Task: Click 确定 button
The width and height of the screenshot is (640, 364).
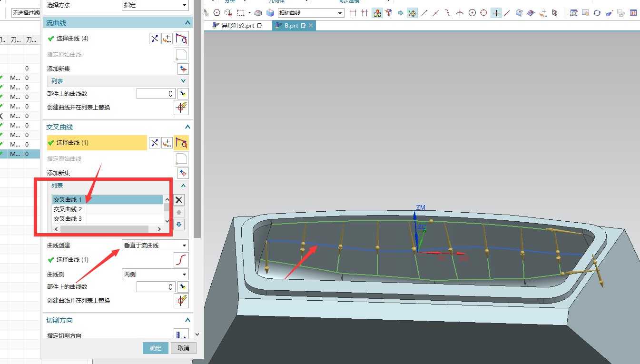Action: coord(156,348)
